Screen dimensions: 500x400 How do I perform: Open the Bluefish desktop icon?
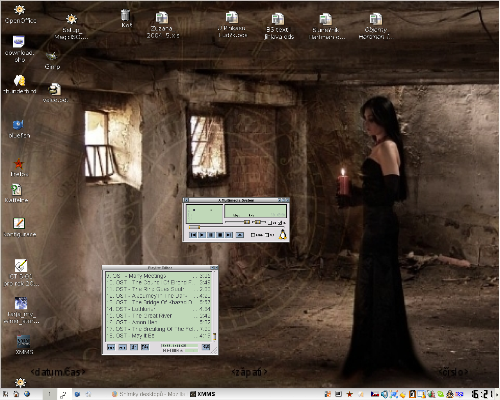[19, 129]
